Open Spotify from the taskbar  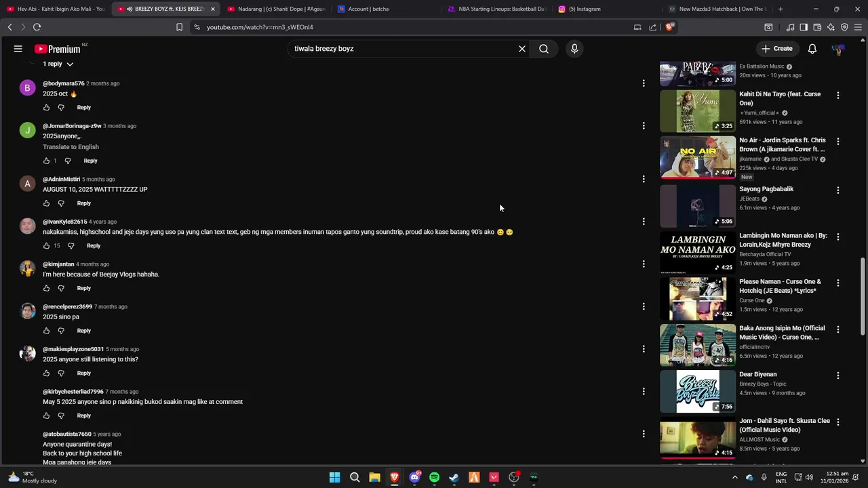click(434, 477)
